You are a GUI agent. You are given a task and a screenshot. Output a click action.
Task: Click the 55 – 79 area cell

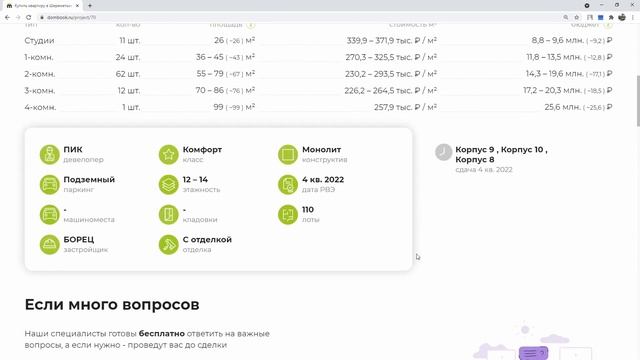point(226,74)
